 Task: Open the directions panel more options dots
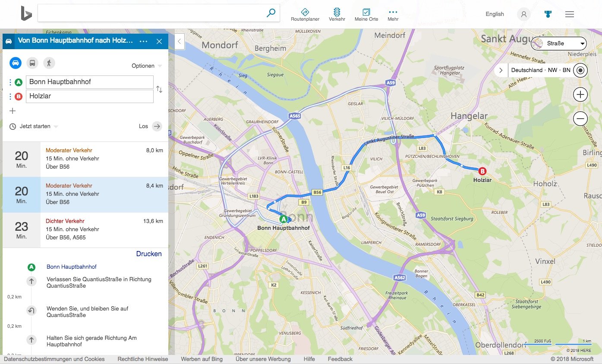coord(144,41)
